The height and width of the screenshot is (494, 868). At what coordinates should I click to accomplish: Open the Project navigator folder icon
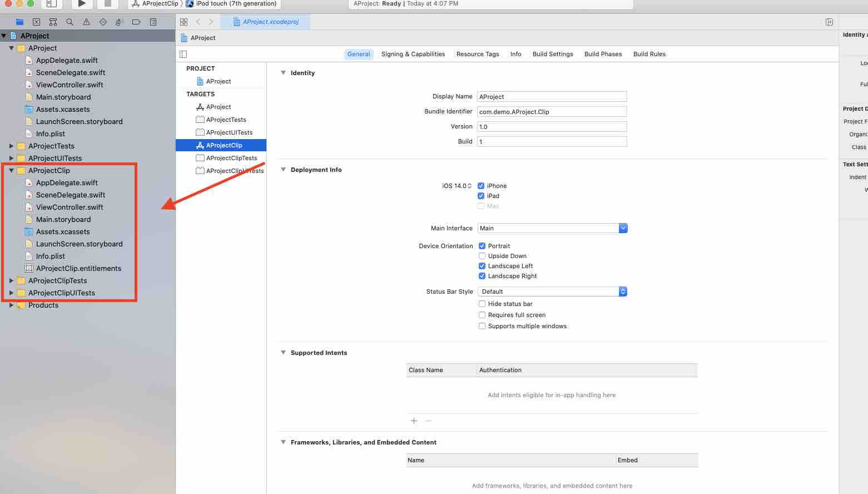pyautogui.click(x=19, y=22)
